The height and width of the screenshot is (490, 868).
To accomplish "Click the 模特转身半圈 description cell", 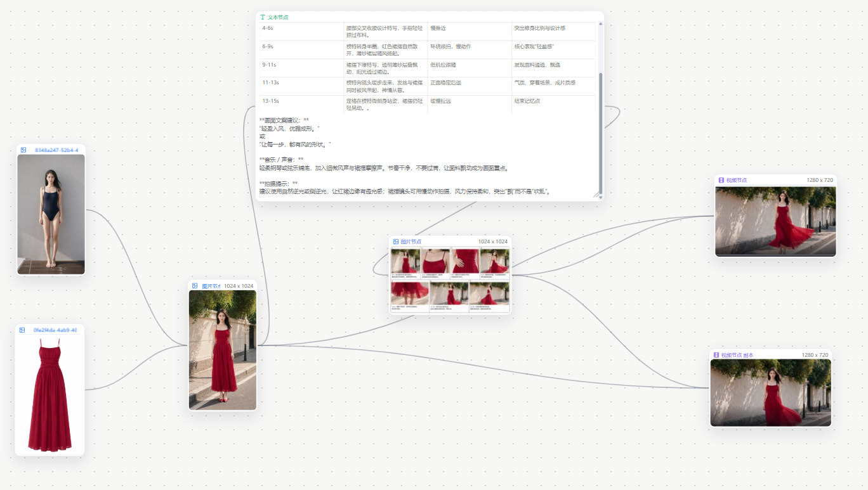I will (386, 50).
